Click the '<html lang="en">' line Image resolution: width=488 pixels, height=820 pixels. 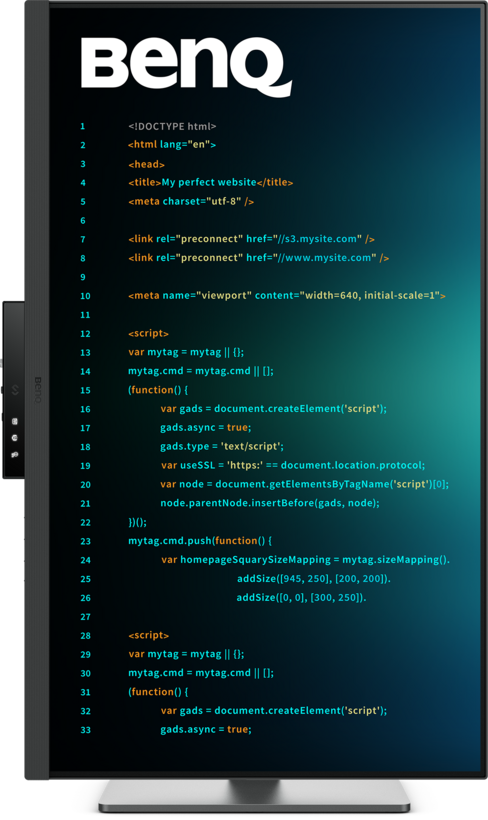[172, 144]
